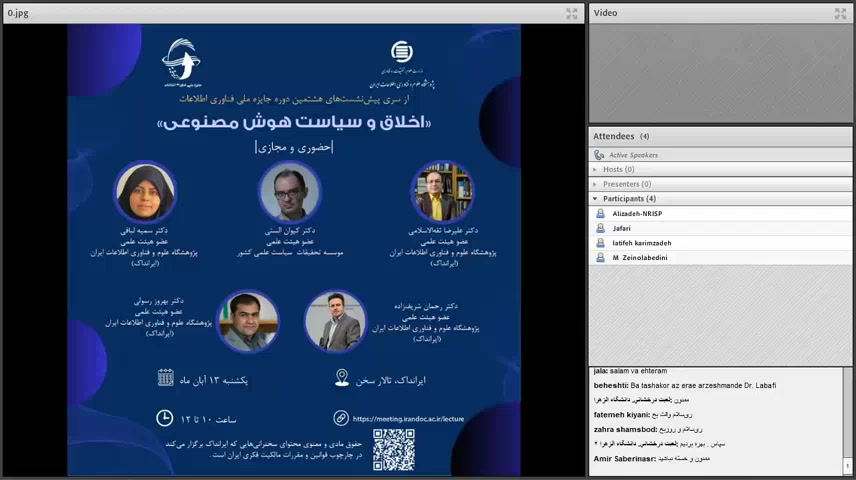Select participant latifeh karimzadeh
This screenshot has width=856, height=480.
point(721,243)
